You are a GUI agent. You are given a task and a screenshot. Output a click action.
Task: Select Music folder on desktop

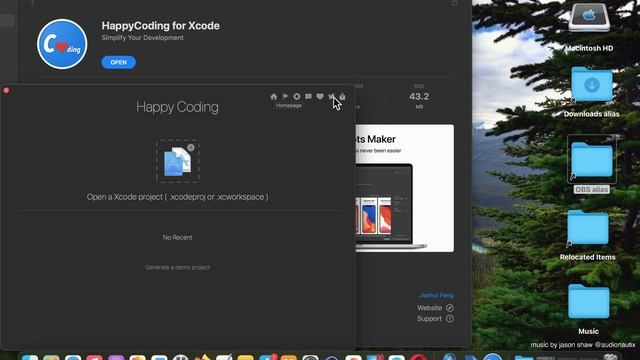(x=588, y=309)
